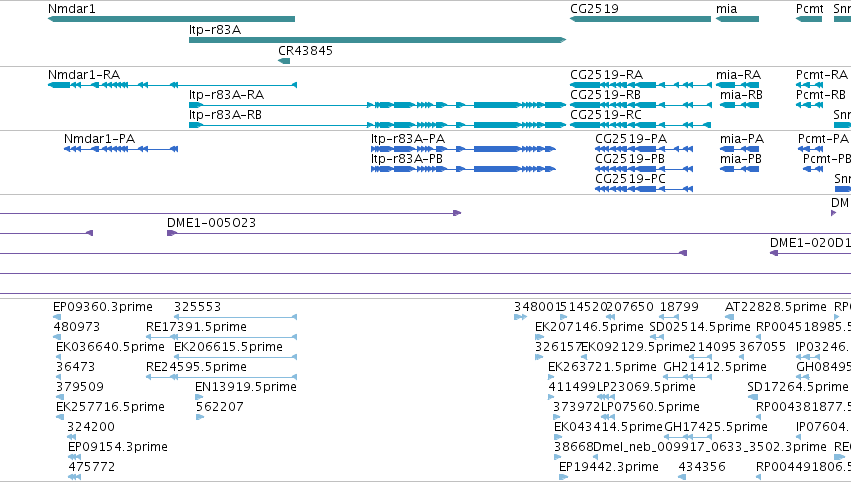The image size is (851, 482).
Task: Select the mia-RA transcript label
Action: pos(739,74)
